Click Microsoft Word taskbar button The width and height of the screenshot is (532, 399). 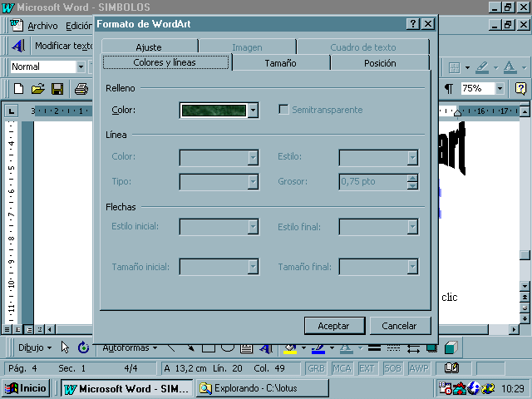pos(126,388)
